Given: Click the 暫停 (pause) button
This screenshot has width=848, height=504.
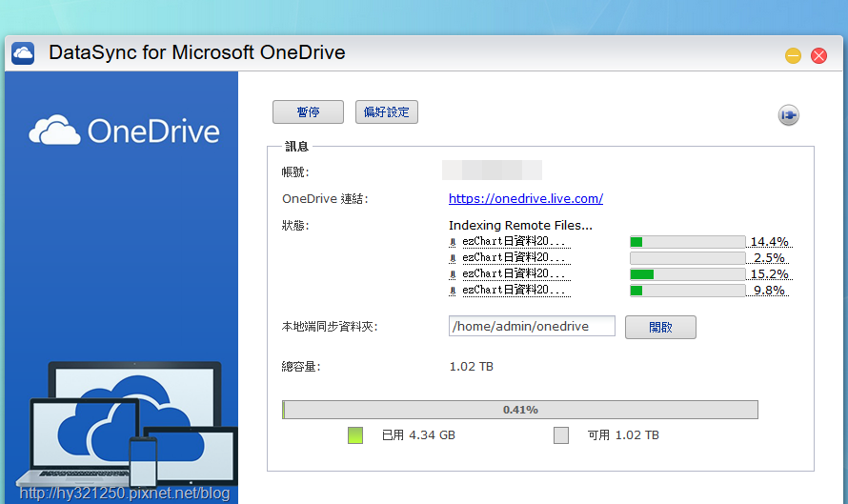Looking at the screenshot, I should pyautogui.click(x=308, y=111).
